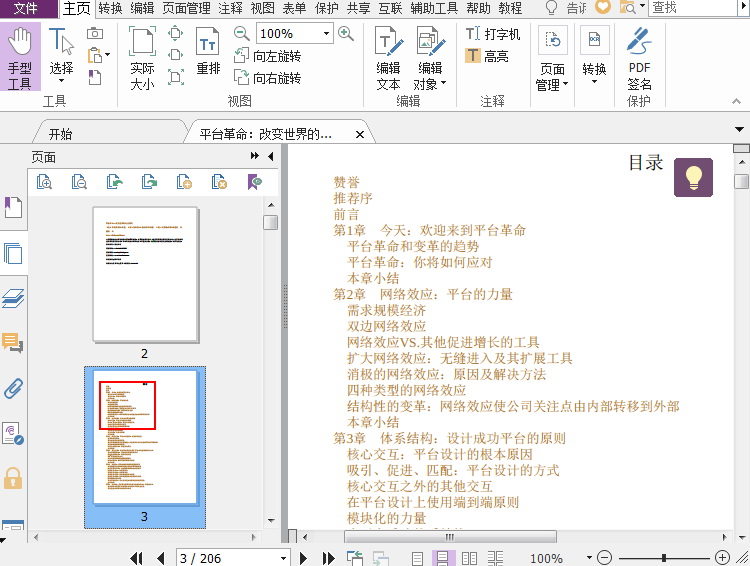Click the snapshot camera icon
This screenshot has width=750, height=566.
(x=95, y=33)
